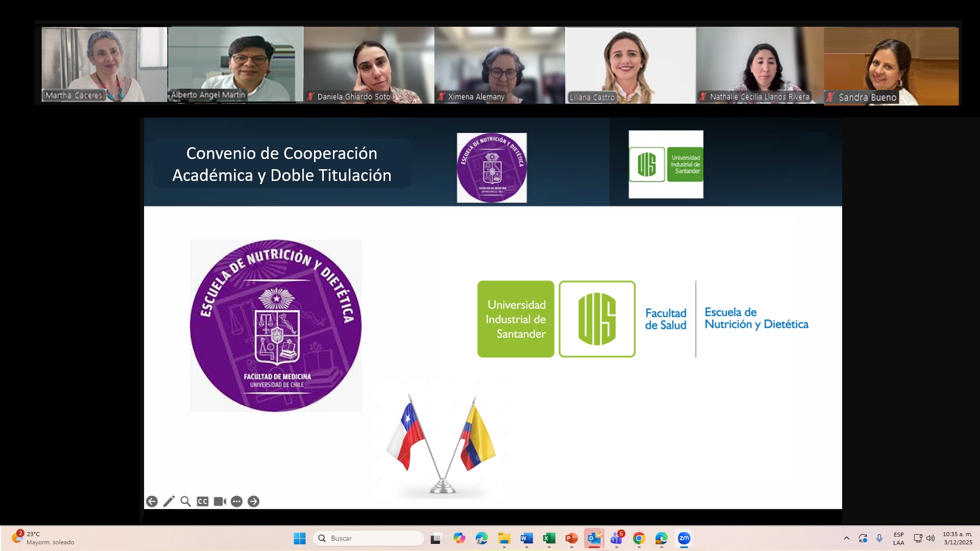The image size is (980, 551).
Task: Open the clock showing 10:35 a. m.
Action: click(958, 538)
